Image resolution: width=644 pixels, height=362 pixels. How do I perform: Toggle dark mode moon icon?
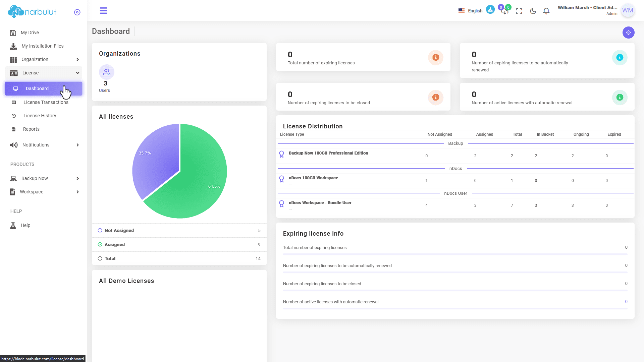[x=533, y=11]
